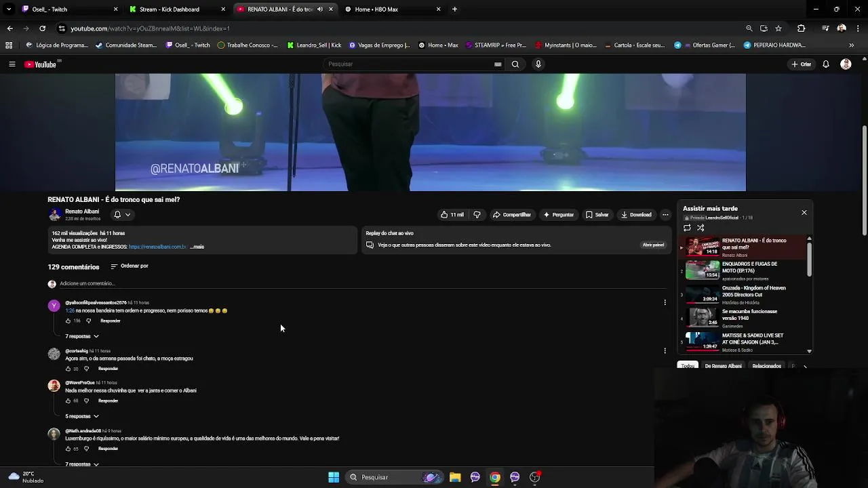The image size is (868, 488).
Task: Toggle playlist loop button
Action: [x=687, y=228]
